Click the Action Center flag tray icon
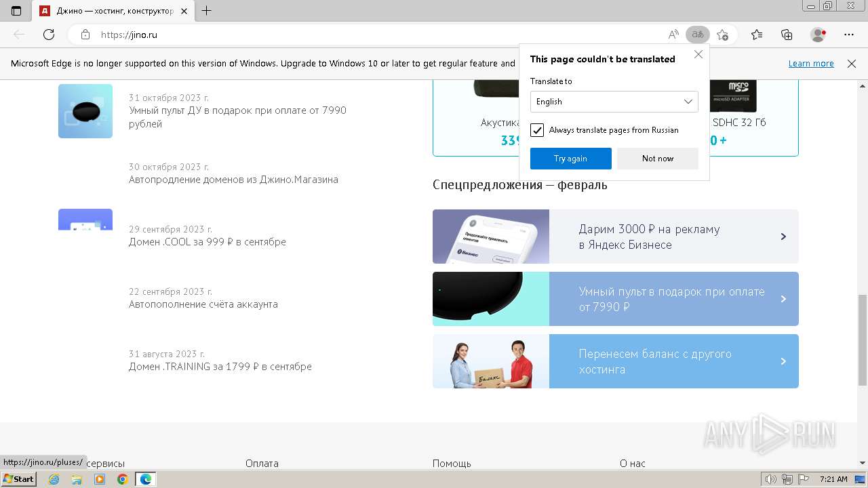Screen dimensions: 868x488 [804, 479]
